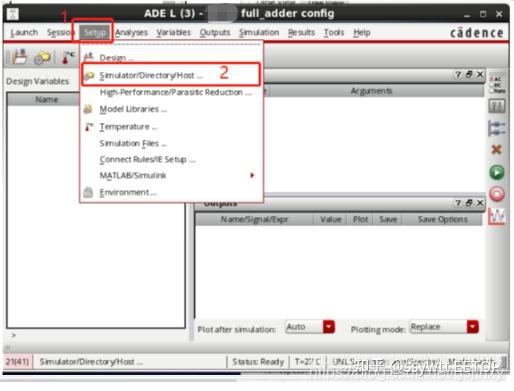Click the Plot column header
514x391 pixels.
point(360,220)
